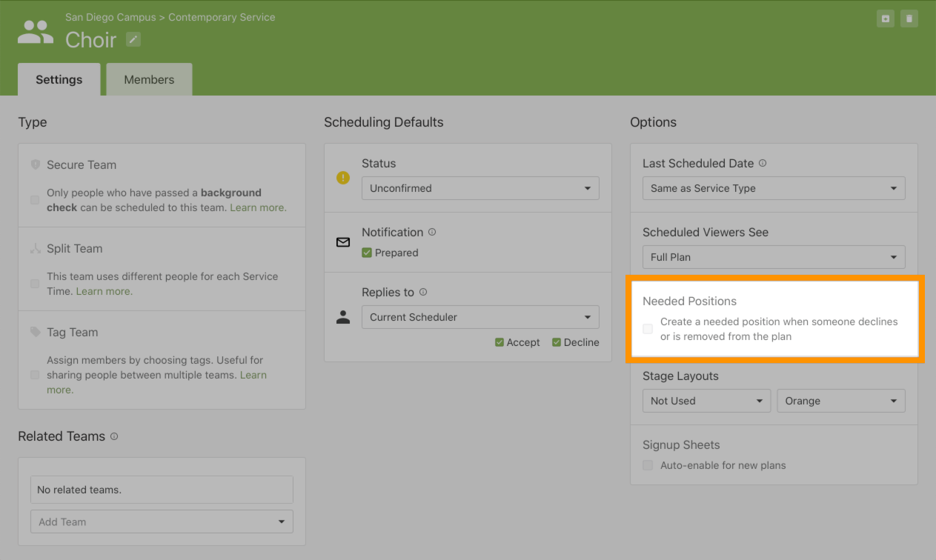Click the archive icon in top right
The image size is (936, 560).
(885, 19)
